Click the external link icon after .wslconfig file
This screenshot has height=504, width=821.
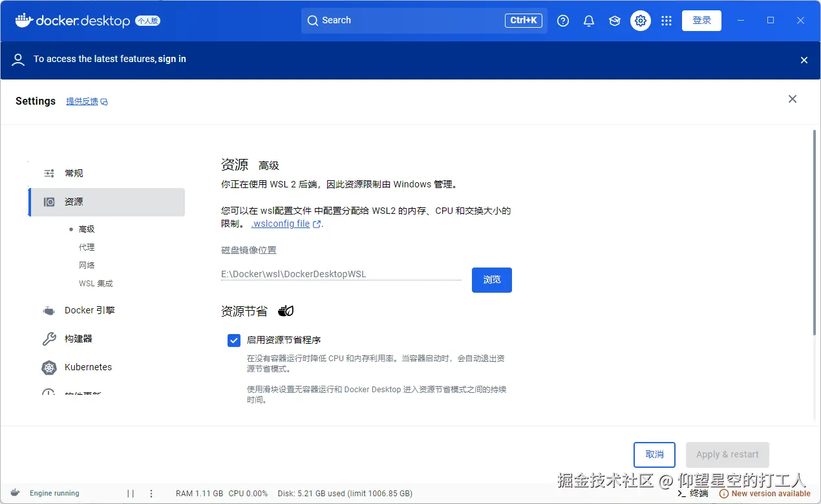point(317,224)
